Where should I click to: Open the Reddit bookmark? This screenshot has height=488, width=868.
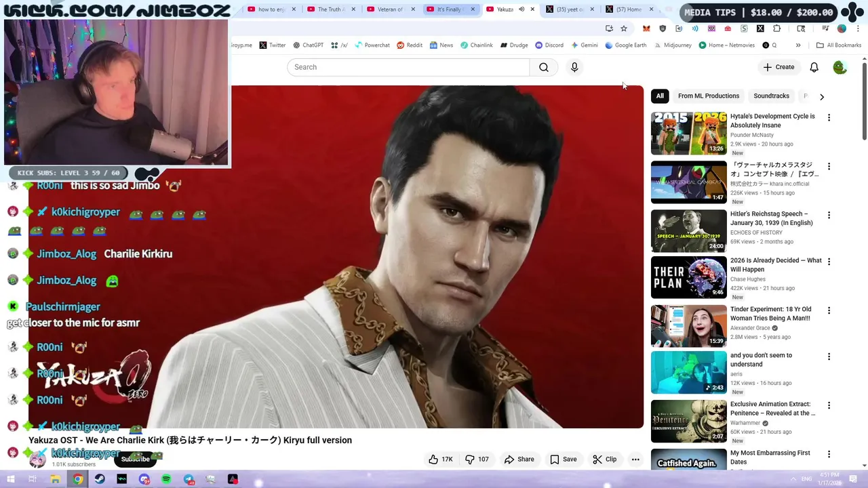pyautogui.click(x=410, y=45)
